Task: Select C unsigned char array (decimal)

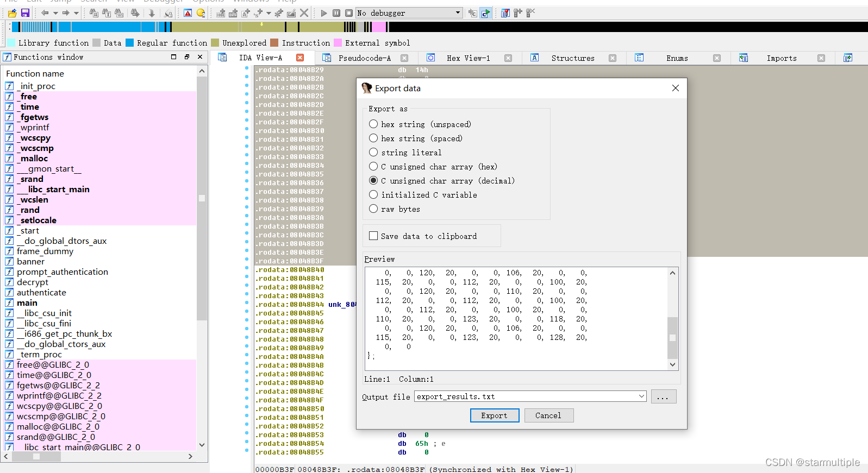Action: (373, 181)
